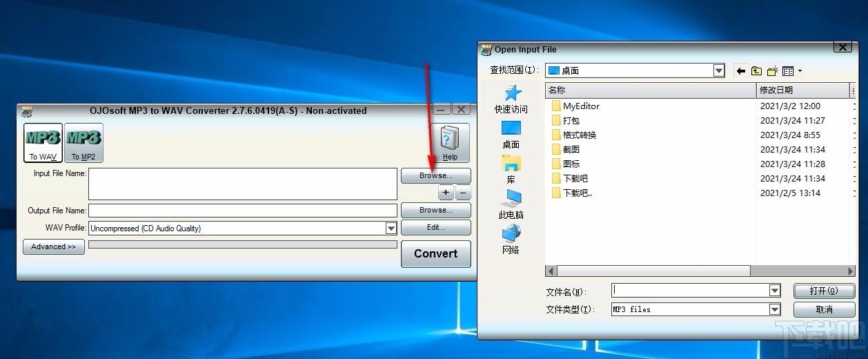The image size is (868, 359).
Task: Select the 打包 folder
Action: (x=565, y=120)
